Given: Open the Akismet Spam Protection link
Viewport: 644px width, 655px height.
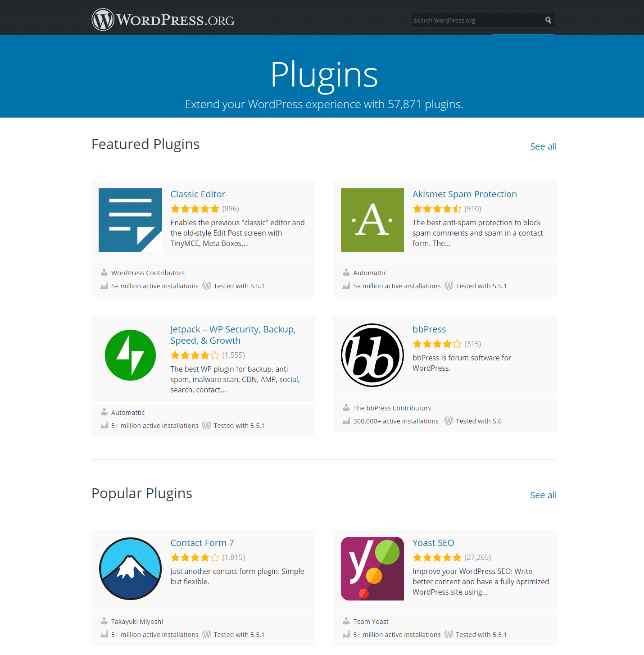Looking at the screenshot, I should point(464,194).
